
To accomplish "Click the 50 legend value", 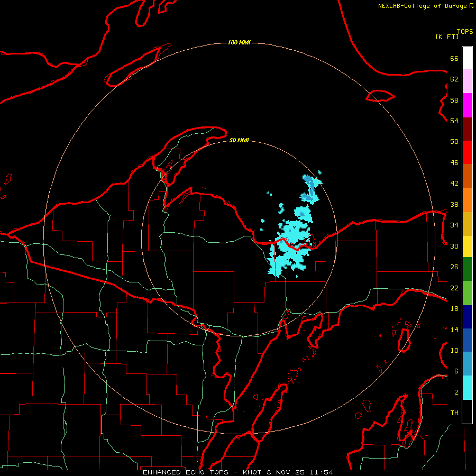I will (454, 142).
